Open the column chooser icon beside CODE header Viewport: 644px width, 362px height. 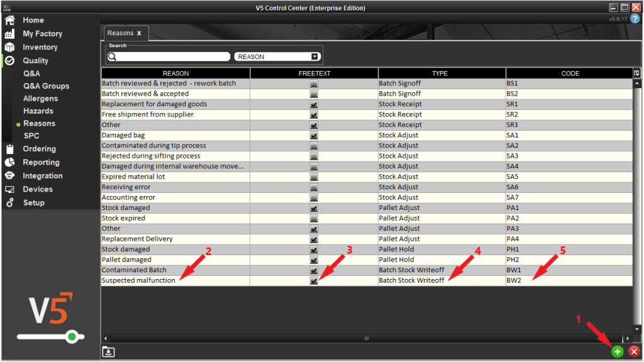pyautogui.click(x=636, y=74)
